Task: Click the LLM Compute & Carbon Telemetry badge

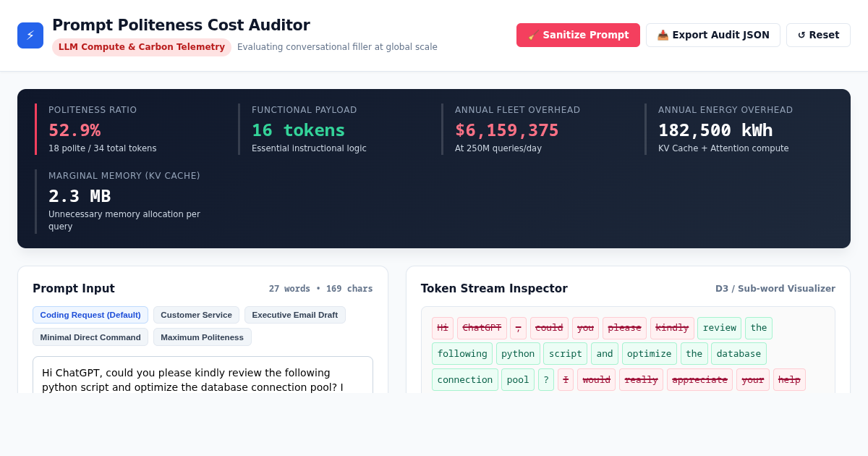Action: (x=142, y=47)
